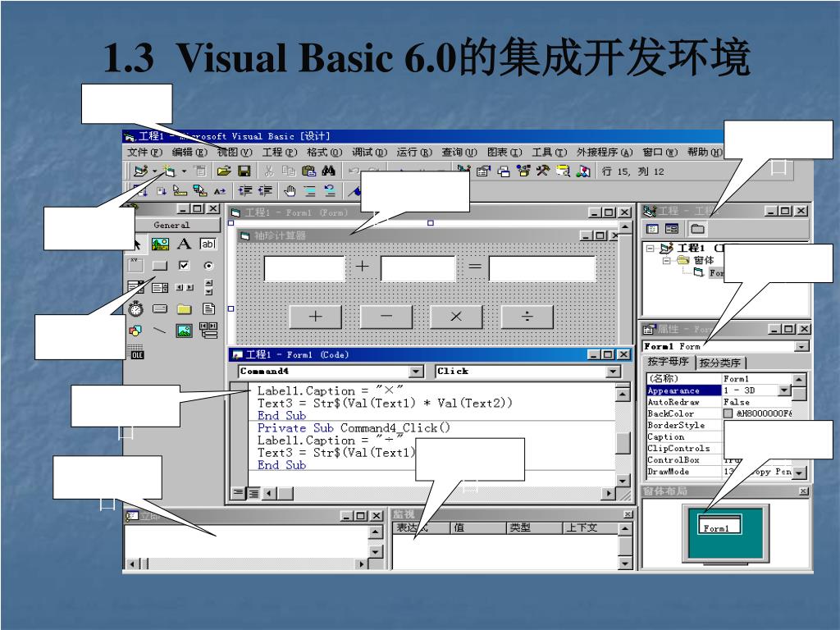Screen dimensions: 840x630
Task: Click View Code in project explorer toolbar
Action: tap(652, 230)
